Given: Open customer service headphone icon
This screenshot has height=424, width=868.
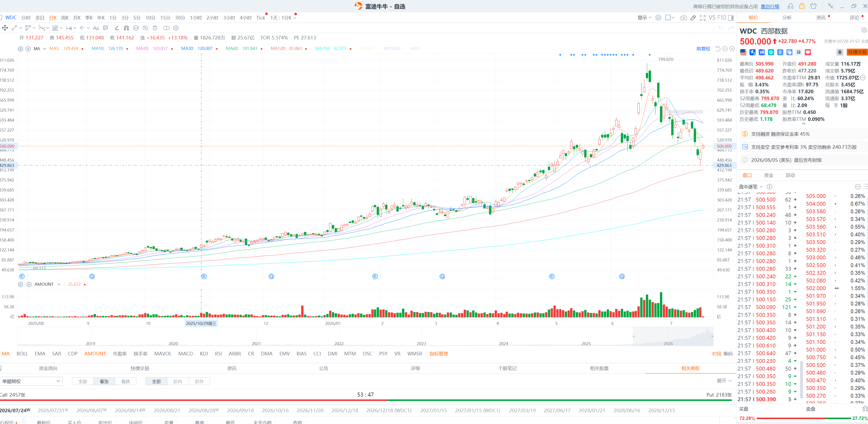Looking at the screenshot, I should (791, 6).
